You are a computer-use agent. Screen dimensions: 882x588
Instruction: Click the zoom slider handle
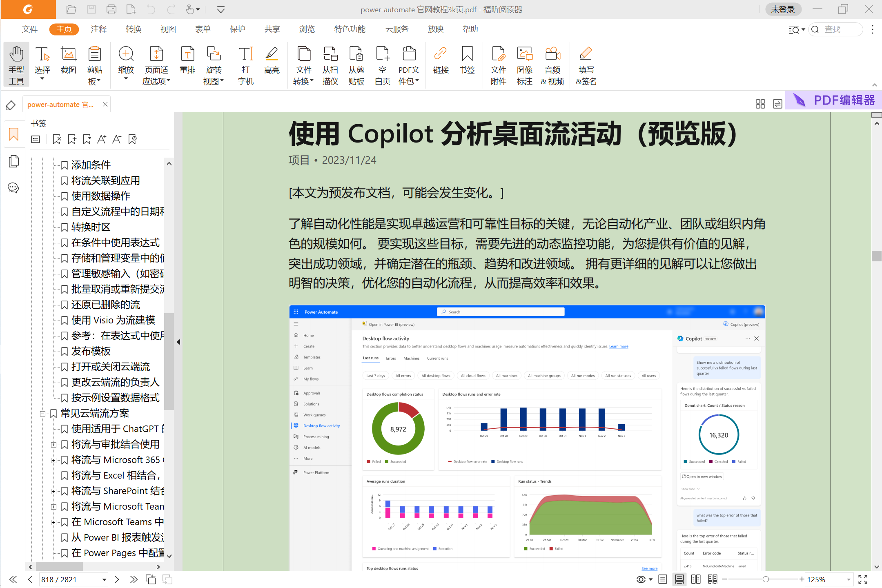[766, 579]
